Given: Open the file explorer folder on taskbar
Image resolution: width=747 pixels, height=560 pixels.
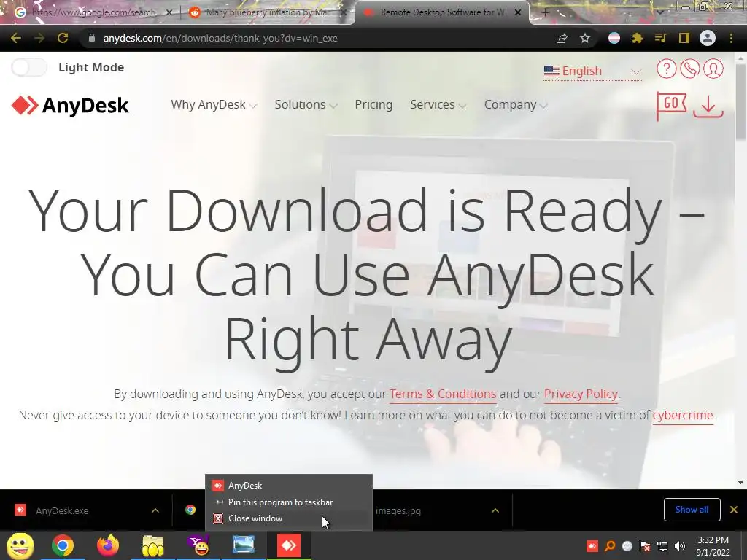Looking at the screenshot, I should coord(152,545).
